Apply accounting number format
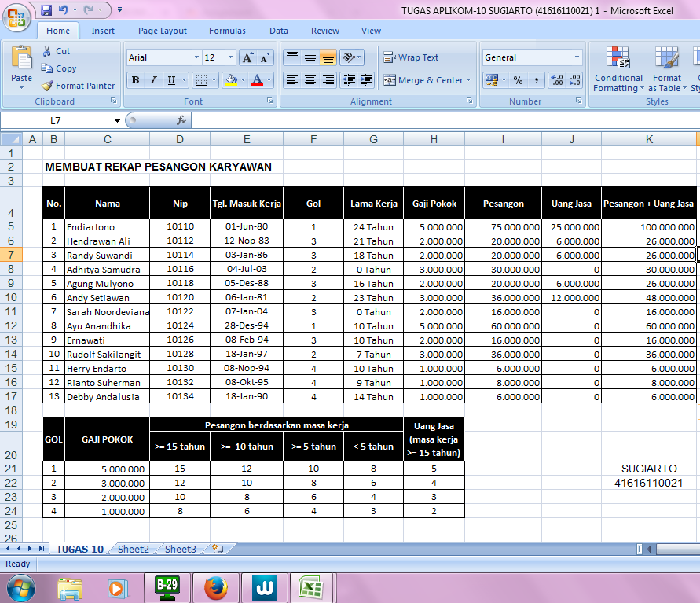The height and width of the screenshot is (603, 700). (492, 80)
